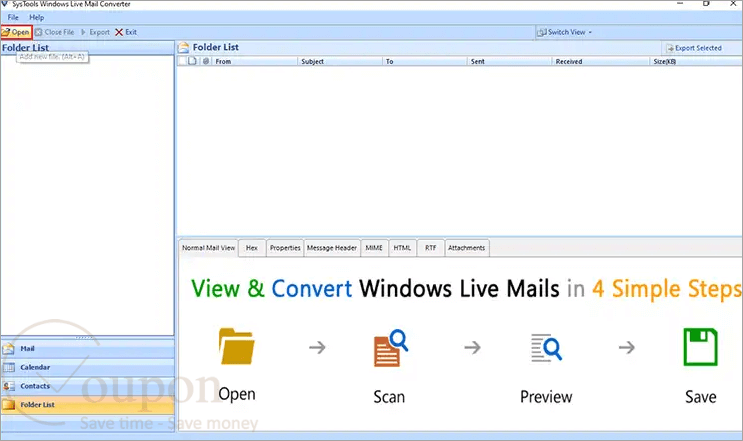The height and width of the screenshot is (441, 743).
Task: Switch to the HTML tab
Action: point(402,248)
